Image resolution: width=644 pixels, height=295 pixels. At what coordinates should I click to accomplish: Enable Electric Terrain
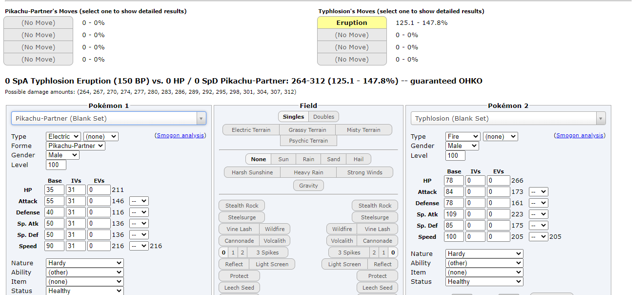point(251,130)
